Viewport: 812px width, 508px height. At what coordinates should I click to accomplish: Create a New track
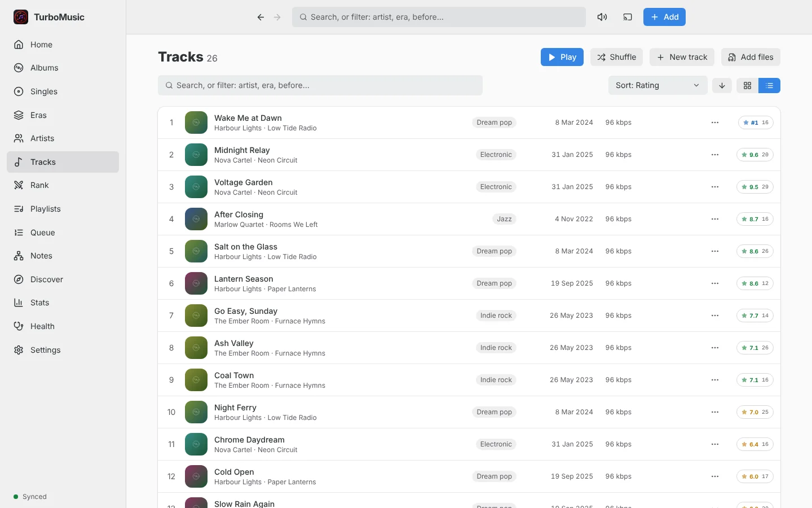tap(682, 57)
